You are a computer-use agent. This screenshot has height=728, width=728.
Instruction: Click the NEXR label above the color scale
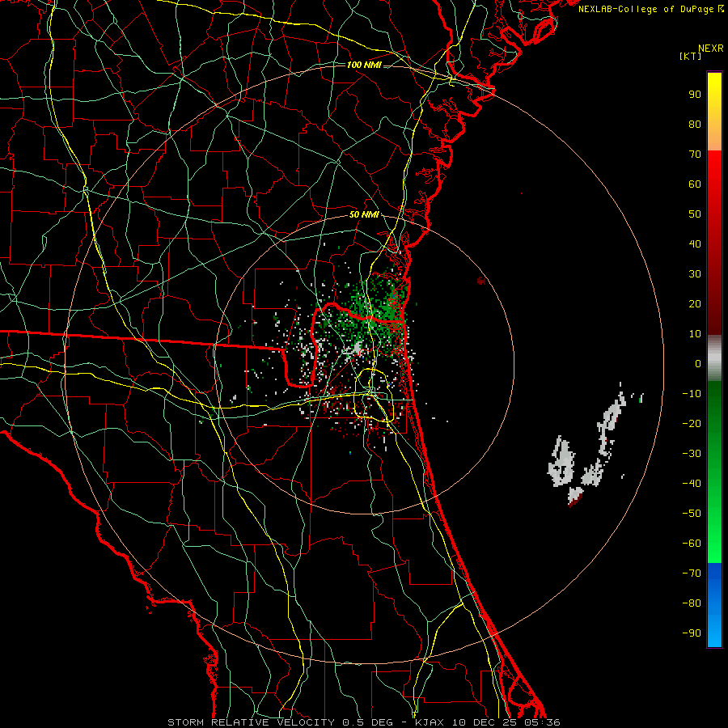point(711,49)
